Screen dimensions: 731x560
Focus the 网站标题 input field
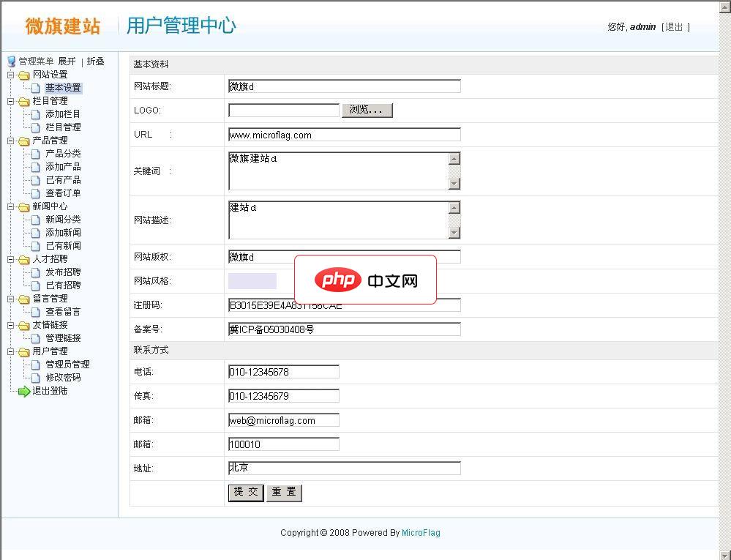pyautogui.click(x=345, y=86)
